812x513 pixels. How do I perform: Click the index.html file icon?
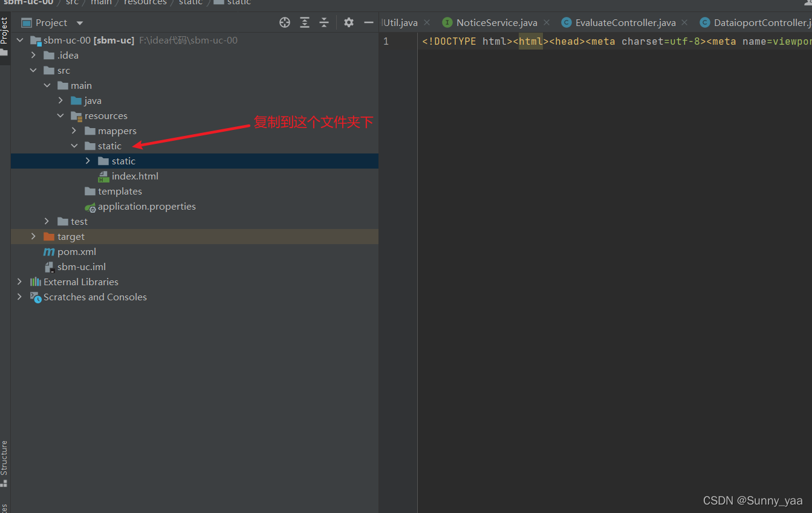point(103,176)
